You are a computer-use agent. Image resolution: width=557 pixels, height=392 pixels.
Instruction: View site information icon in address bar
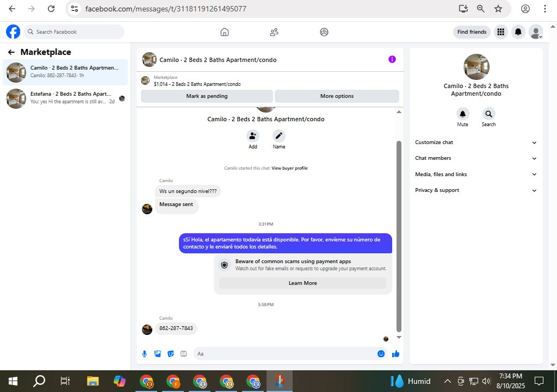click(x=74, y=9)
